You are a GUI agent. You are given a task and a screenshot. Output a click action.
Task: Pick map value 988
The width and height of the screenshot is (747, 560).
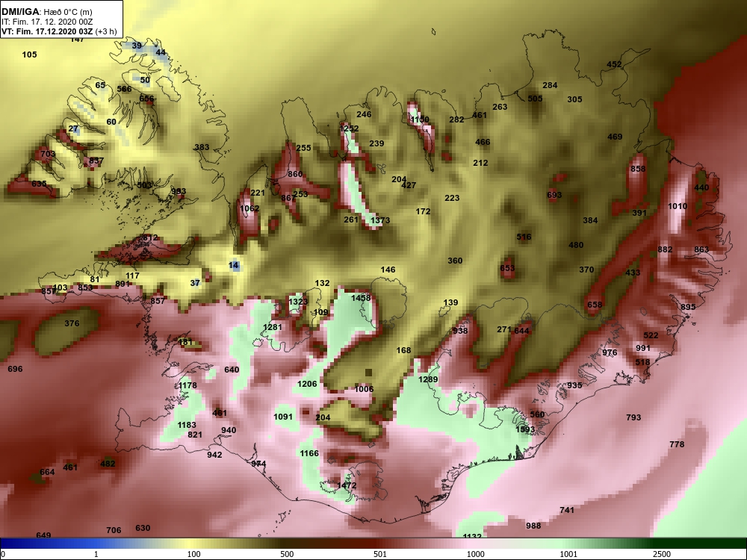[533, 526]
